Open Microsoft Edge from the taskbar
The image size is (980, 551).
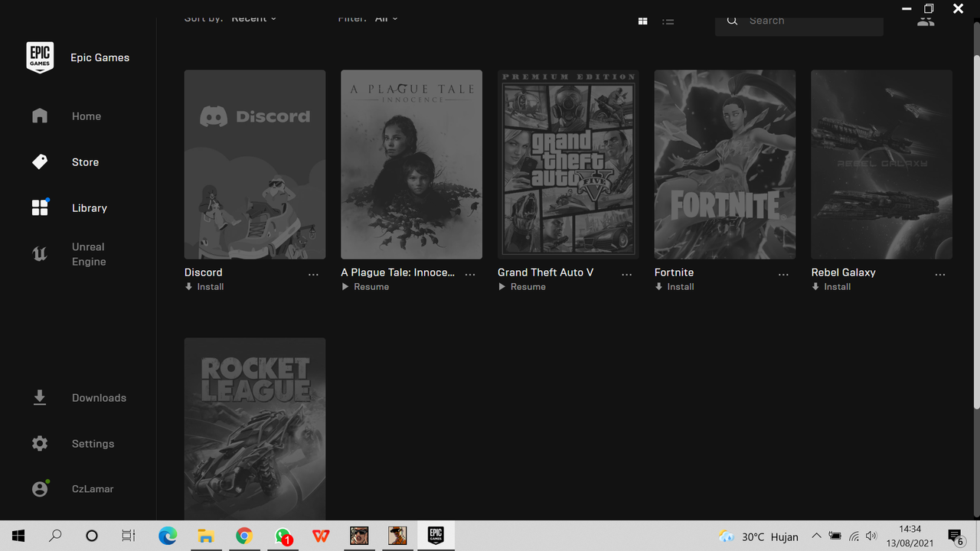coord(168,536)
